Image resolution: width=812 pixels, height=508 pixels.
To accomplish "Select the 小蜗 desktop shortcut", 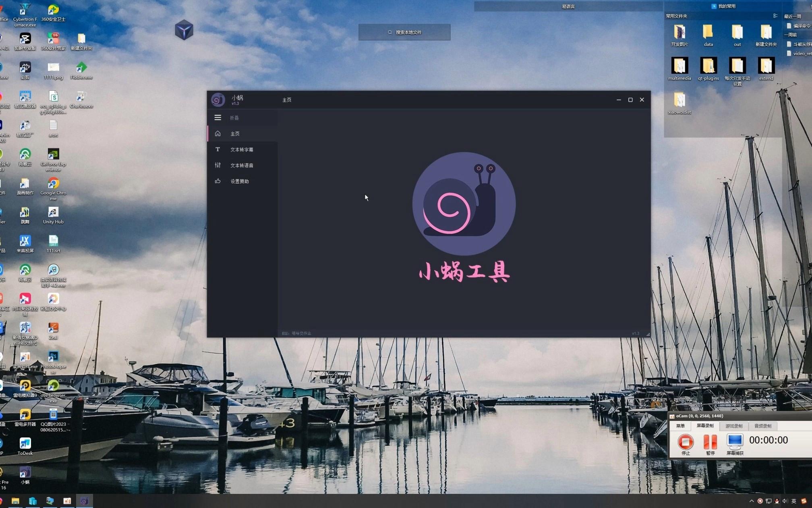I will tap(25, 475).
